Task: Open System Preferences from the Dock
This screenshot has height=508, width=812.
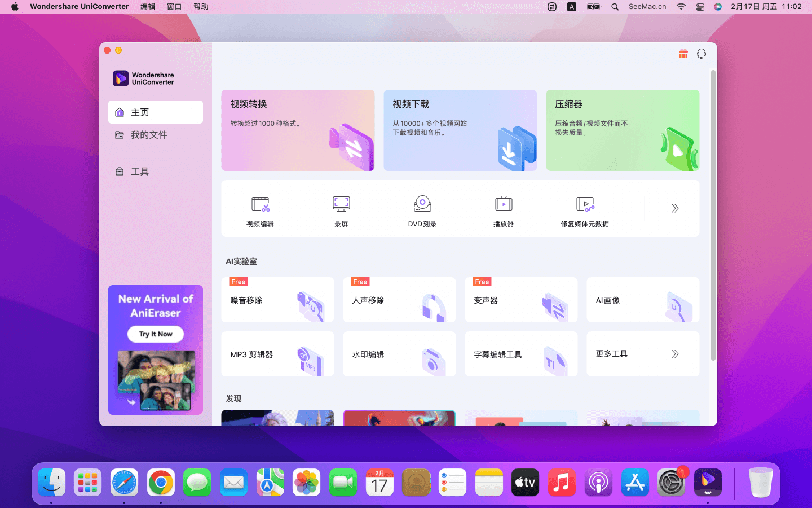Action: point(671,483)
